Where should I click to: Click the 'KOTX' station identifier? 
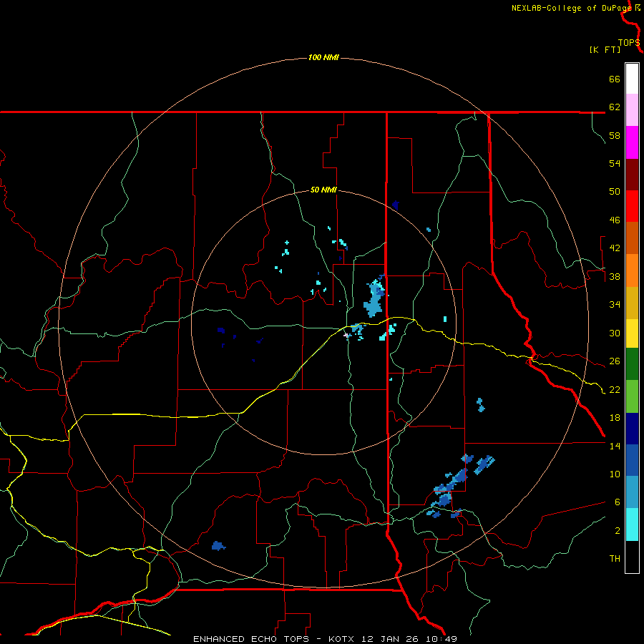click(x=341, y=639)
